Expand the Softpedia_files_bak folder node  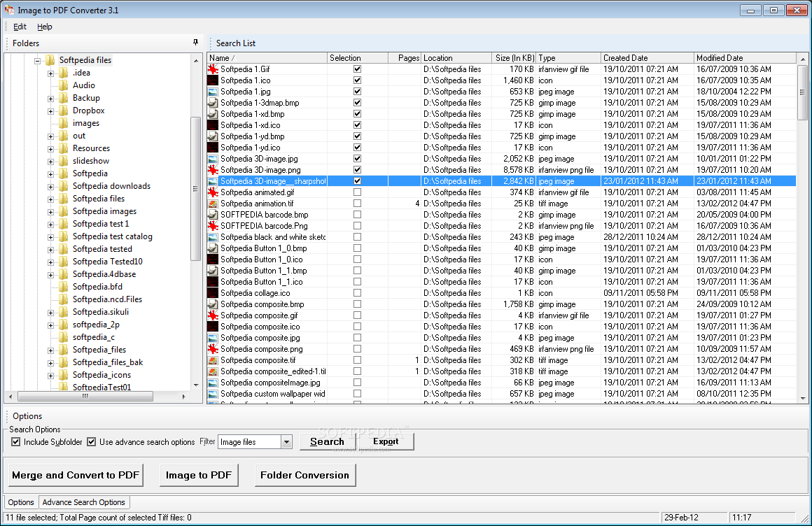tap(50, 363)
